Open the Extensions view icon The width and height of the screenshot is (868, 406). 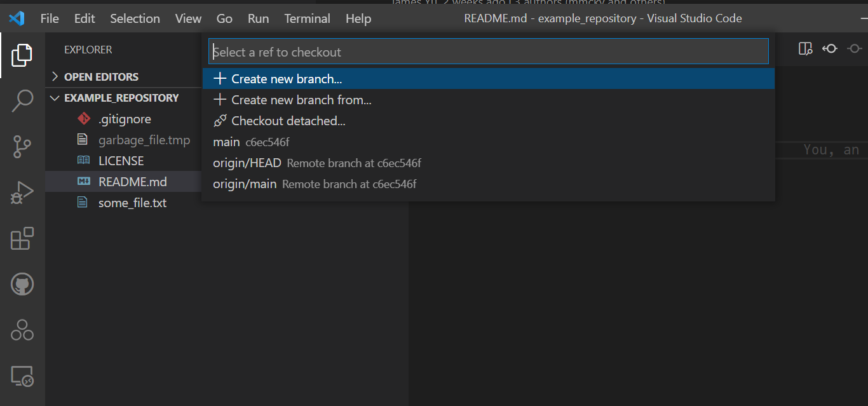pyautogui.click(x=22, y=239)
